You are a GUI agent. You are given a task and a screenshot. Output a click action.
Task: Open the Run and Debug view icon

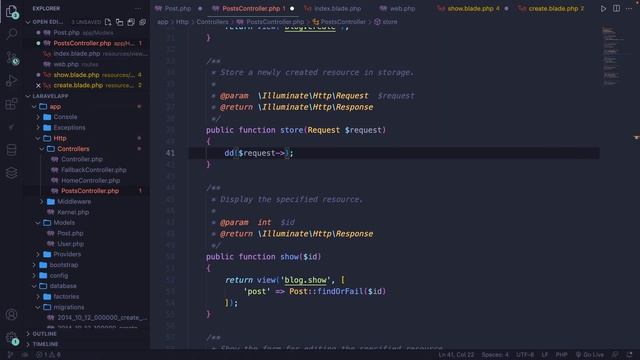11,80
